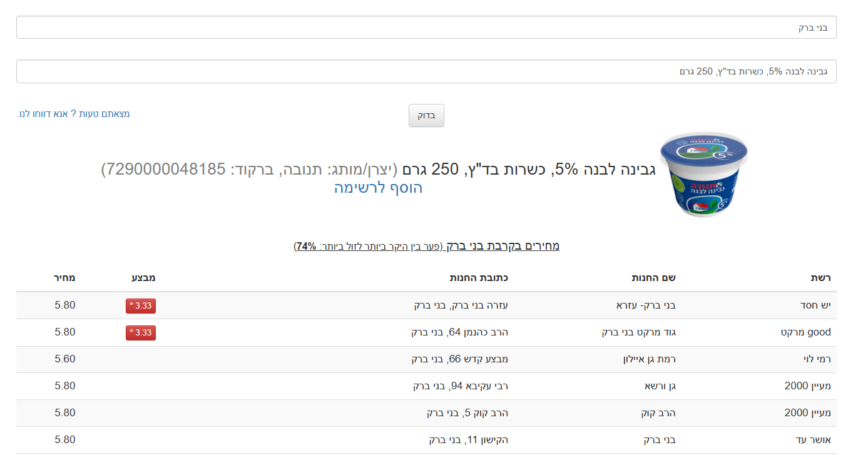868x455 pixels.
Task: Click the מבצע promotion column header
Action: tap(143, 278)
